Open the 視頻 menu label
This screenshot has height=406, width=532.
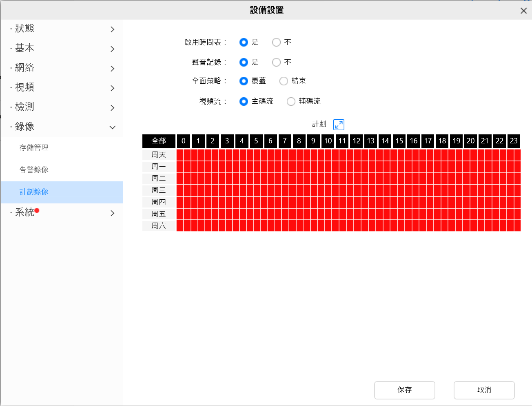(24, 87)
